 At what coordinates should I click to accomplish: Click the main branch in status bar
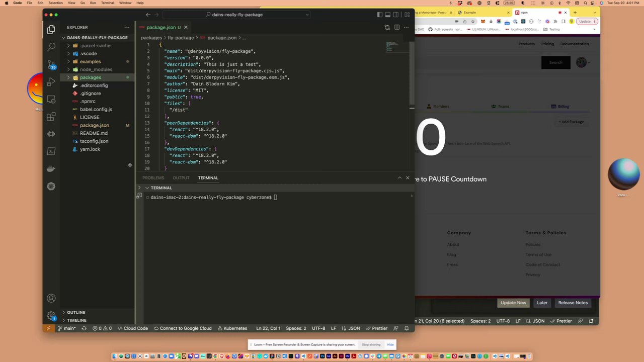tap(66, 328)
